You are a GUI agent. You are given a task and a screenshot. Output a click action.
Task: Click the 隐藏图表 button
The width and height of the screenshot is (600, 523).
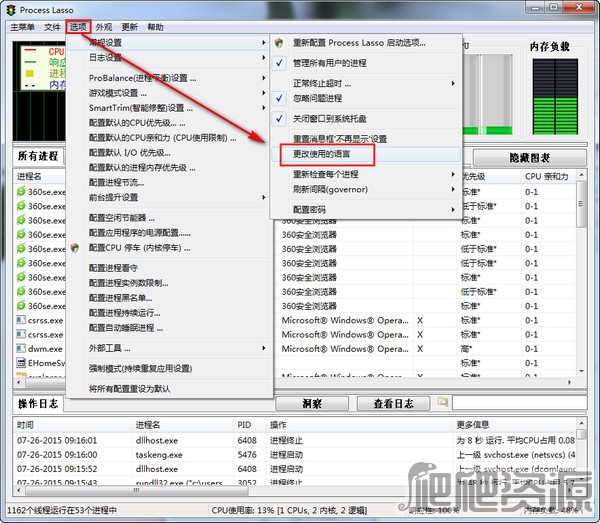528,158
